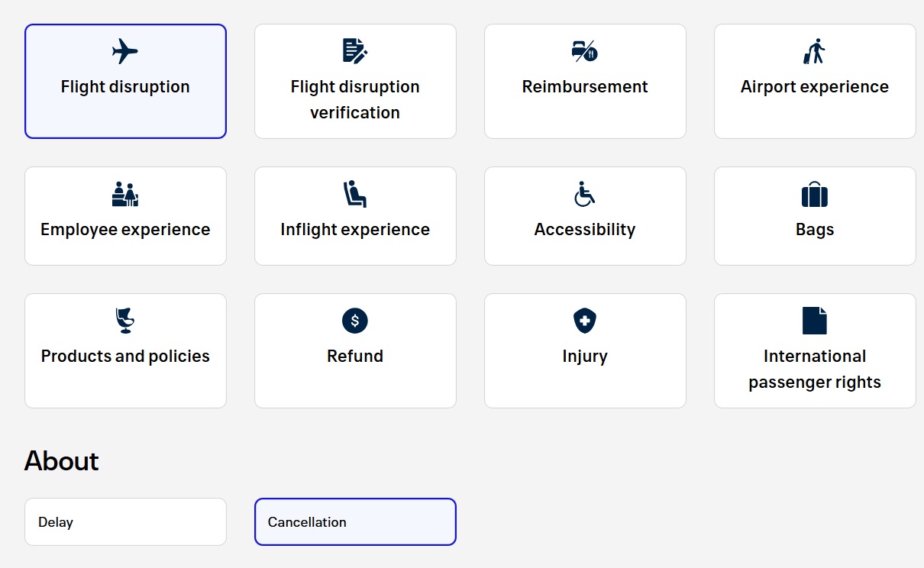Viewport: 924px width, 568px height.
Task: Choose the Airport experience category label
Action: (815, 87)
